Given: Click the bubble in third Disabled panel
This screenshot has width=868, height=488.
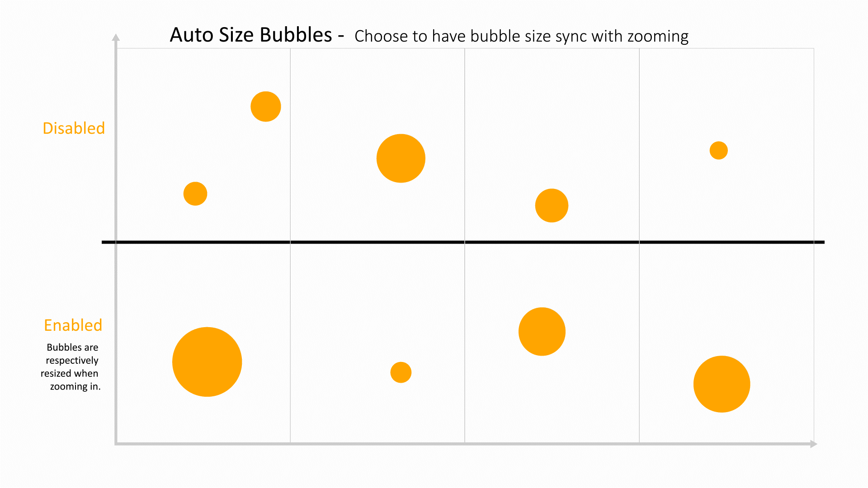Looking at the screenshot, I should 552,206.
